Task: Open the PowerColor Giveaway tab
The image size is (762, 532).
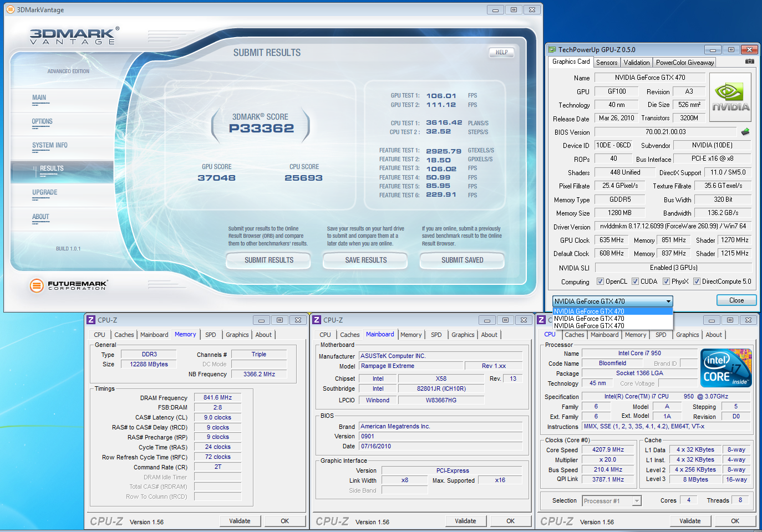Action: click(x=684, y=63)
